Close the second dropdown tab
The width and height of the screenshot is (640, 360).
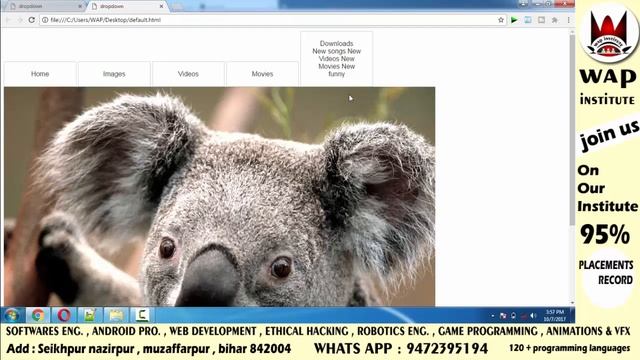(161, 6)
